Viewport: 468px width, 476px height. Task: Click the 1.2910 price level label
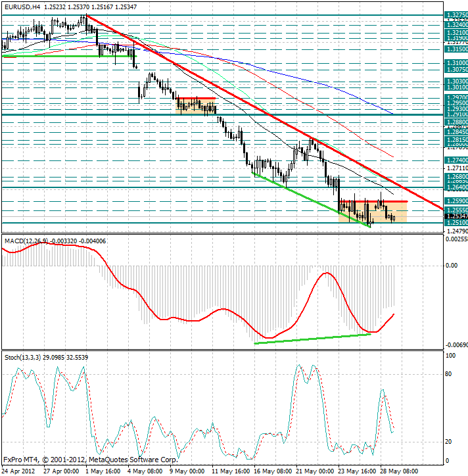[x=456, y=115]
